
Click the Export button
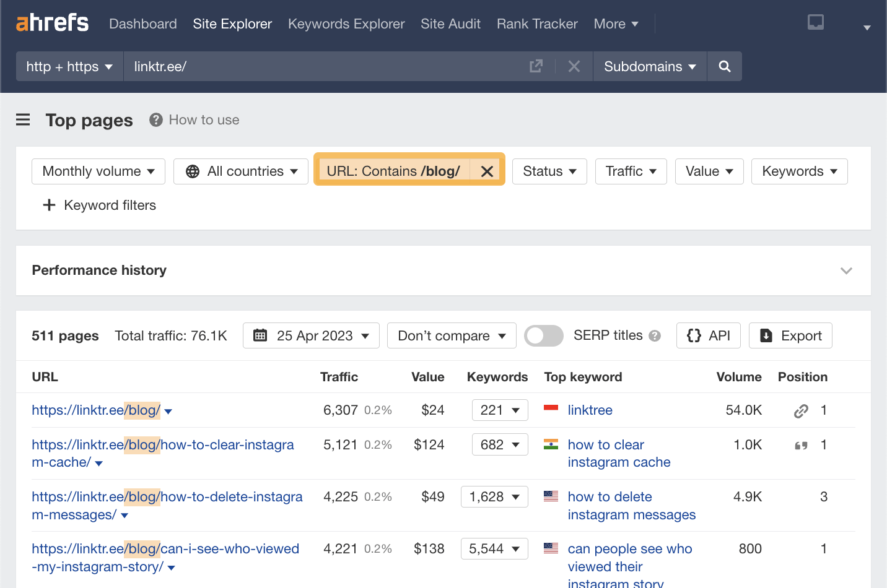(x=790, y=335)
